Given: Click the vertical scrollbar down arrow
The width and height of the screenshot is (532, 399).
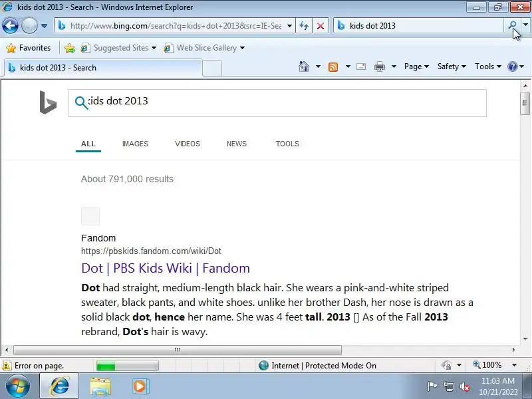Looking at the screenshot, I should [x=525, y=338].
